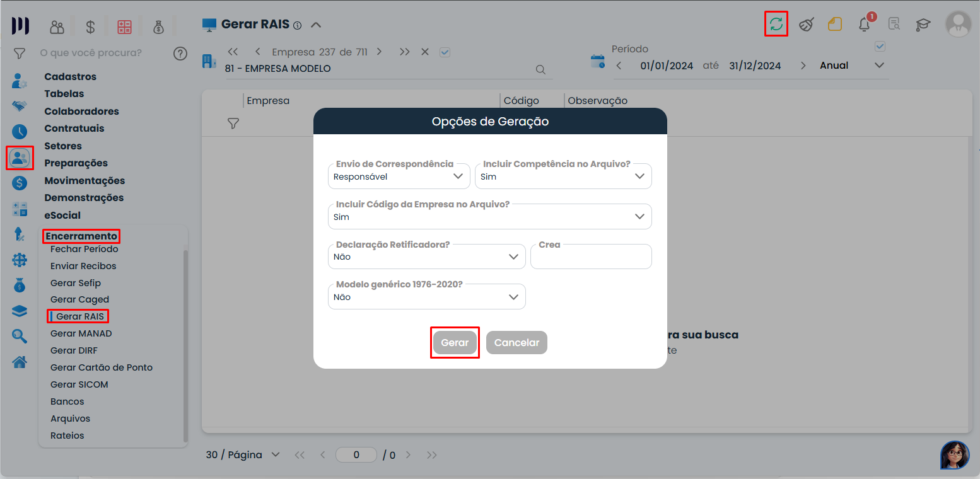Screen dimensions: 980x479
Task: Toggle the checkbox beside company navigation
Action: click(x=445, y=52)
